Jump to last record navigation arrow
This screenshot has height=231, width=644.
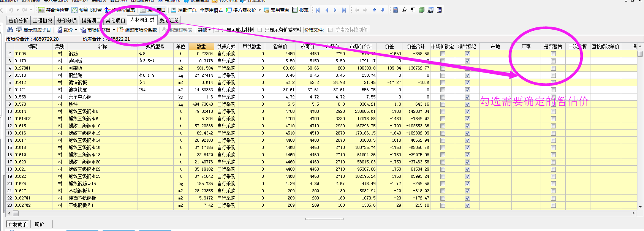pyautogui.click(x=344, y=10)
